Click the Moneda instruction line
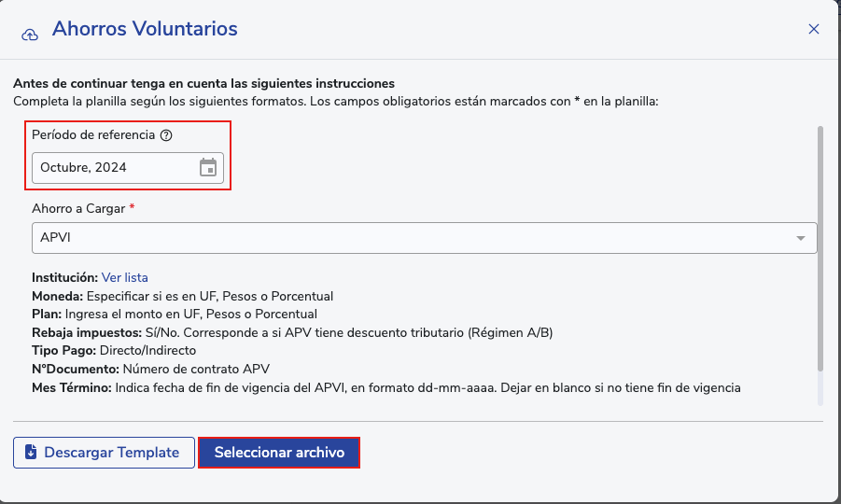This screenshot has width=841, height=504. pos(182,297)
